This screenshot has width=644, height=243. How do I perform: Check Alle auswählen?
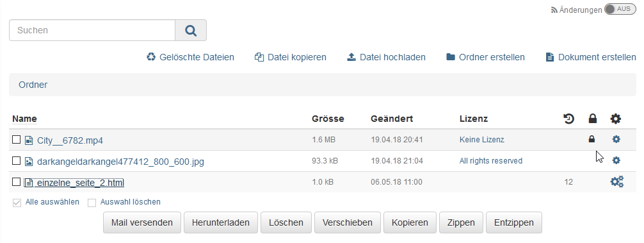tap(17, 203)
